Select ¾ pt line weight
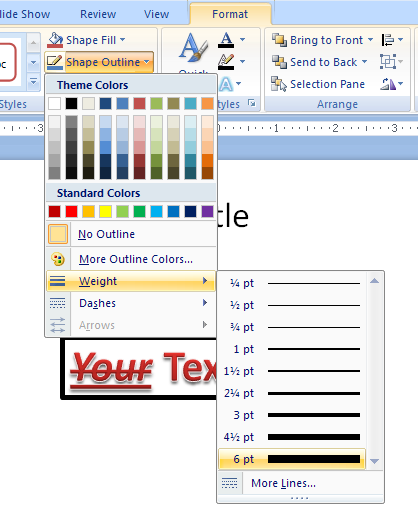Image resolution: width=418 pixels, height=525 pixels. tap(292, 327)
